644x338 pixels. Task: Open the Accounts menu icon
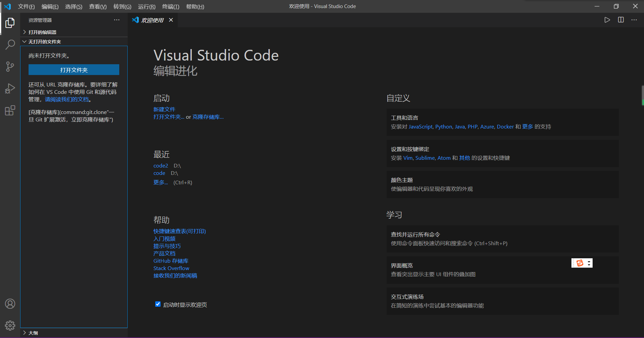point(10,304)
